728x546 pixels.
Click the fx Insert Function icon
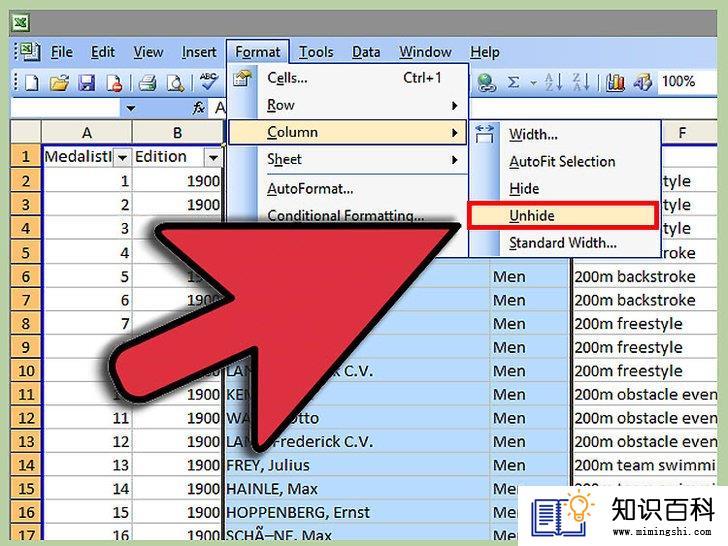point(199,108)
